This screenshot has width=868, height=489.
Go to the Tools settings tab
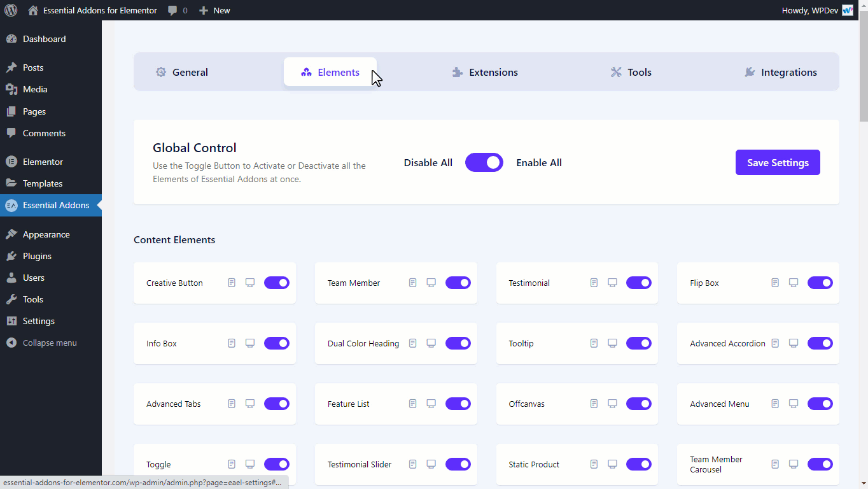coord(631,72)
